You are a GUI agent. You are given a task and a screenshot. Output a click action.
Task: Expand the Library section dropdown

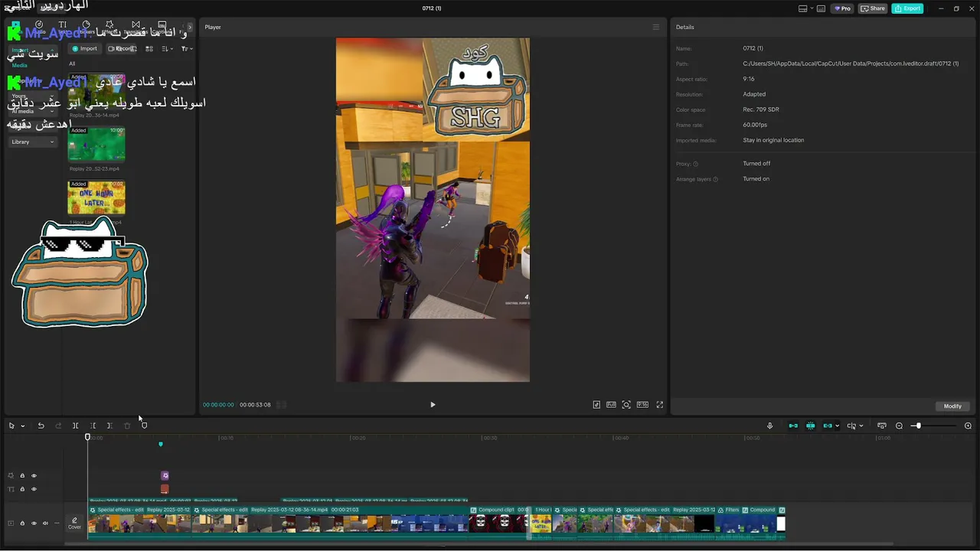tap(33, 142)
